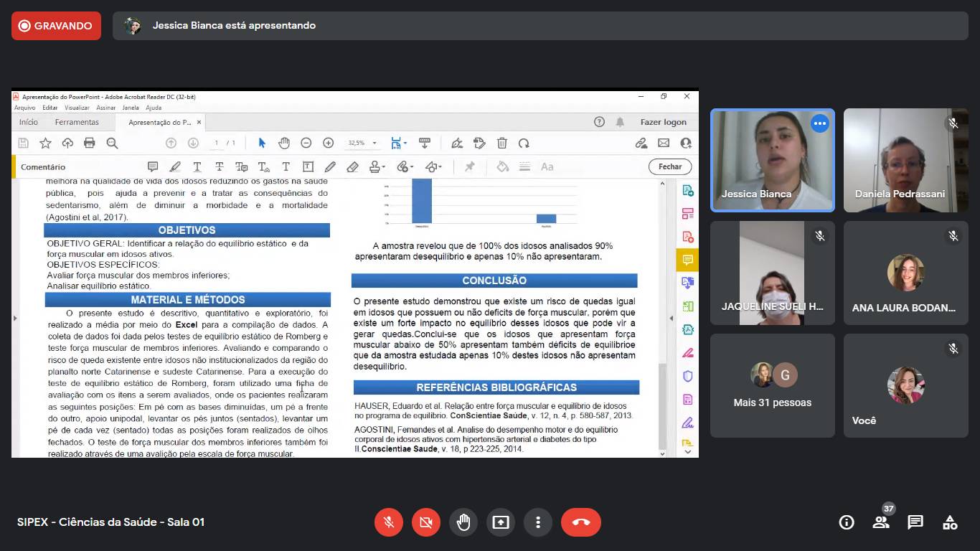Screen dimensions: 980x551
Task: Select the highlighter tool in Comentário bar
Action: click(175, 167)
